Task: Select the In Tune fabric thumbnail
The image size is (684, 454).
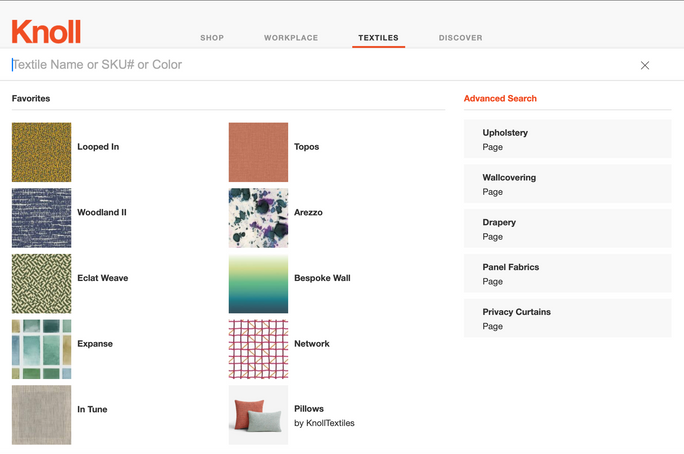Action: point(42,415)
